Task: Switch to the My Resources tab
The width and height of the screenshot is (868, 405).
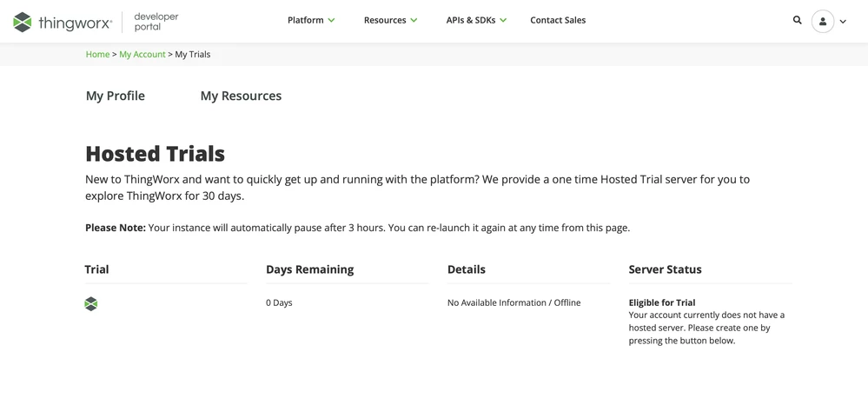Action: coord(241,96)
